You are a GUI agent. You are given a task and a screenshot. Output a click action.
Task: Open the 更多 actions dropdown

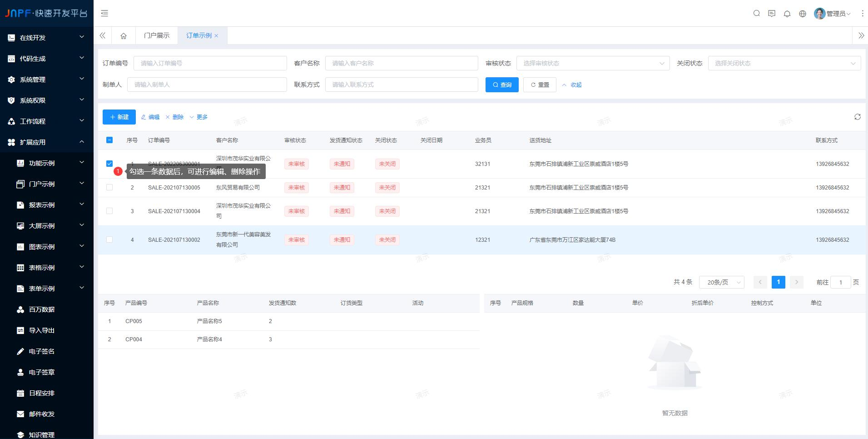click(198, 117)
